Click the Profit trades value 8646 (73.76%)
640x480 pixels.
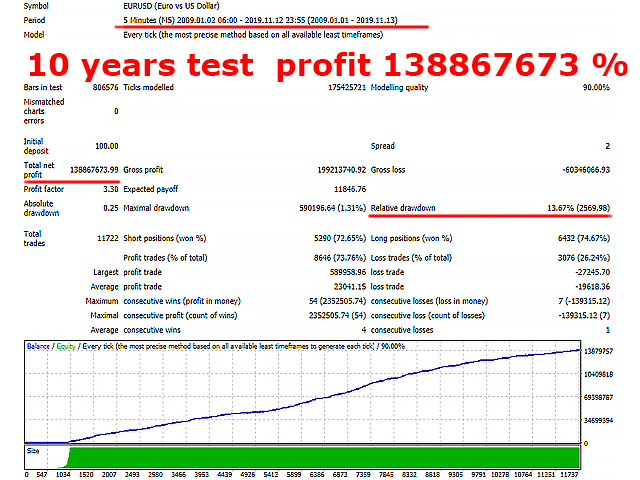340,258
